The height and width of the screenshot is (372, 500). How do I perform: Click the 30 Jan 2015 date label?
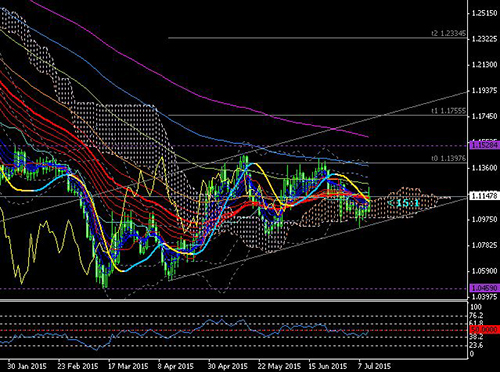tap(27, 366)
